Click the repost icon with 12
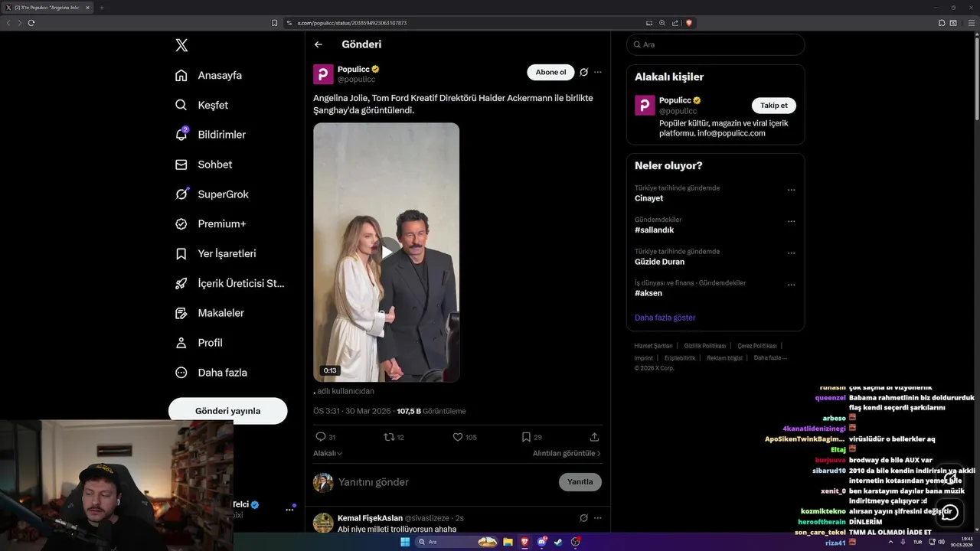Image resolution: width=980 pixels, height=551 pixels. point(389,437)
